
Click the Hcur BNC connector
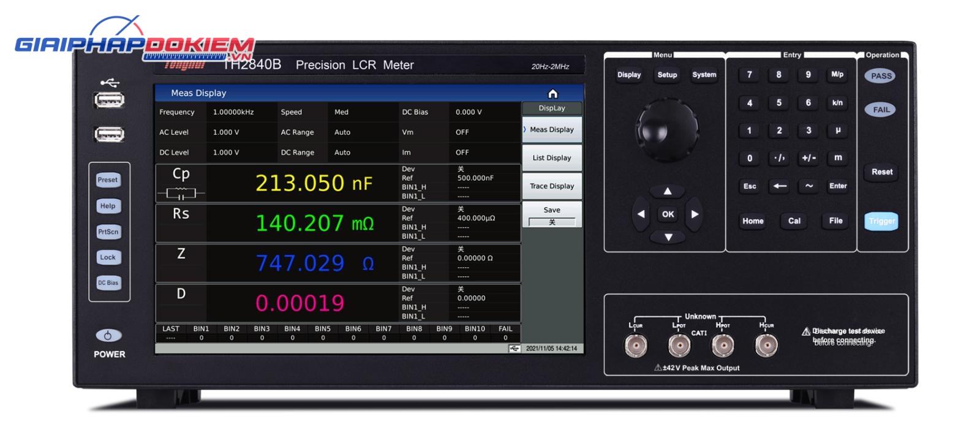click(766, 346)
